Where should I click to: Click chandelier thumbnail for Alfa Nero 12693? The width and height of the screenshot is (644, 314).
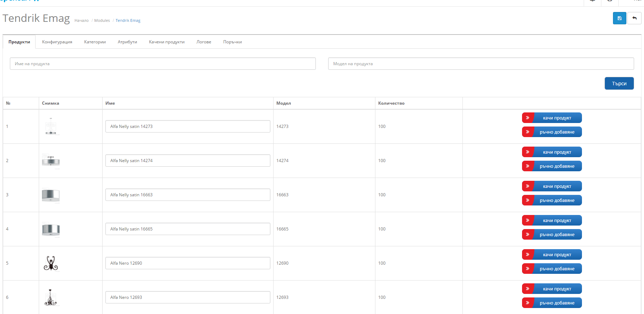pos(51,297)
